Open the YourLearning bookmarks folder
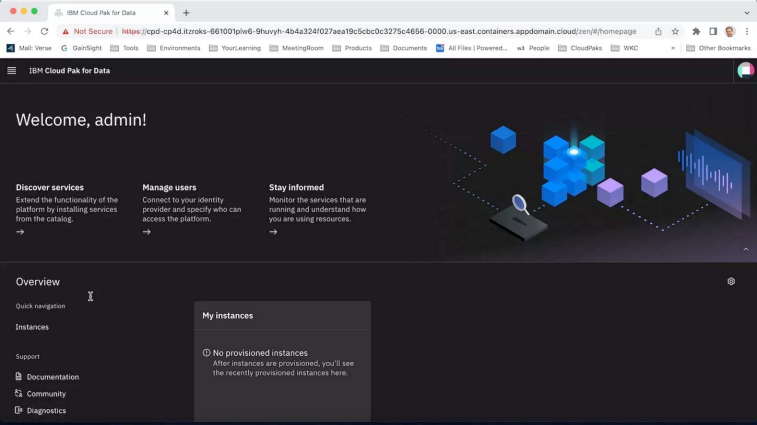 pyautogui.click(x=235, y=48)
